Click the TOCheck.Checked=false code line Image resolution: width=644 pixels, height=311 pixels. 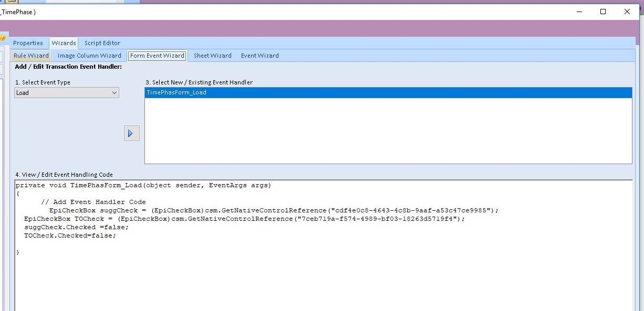tap(70, 235)
